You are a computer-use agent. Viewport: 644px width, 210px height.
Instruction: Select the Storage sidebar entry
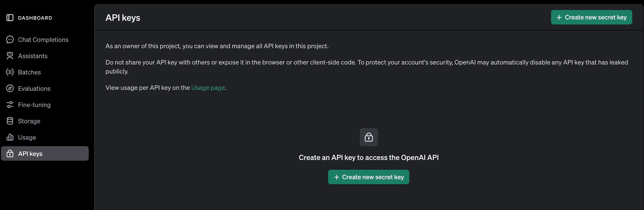[29, 121]
